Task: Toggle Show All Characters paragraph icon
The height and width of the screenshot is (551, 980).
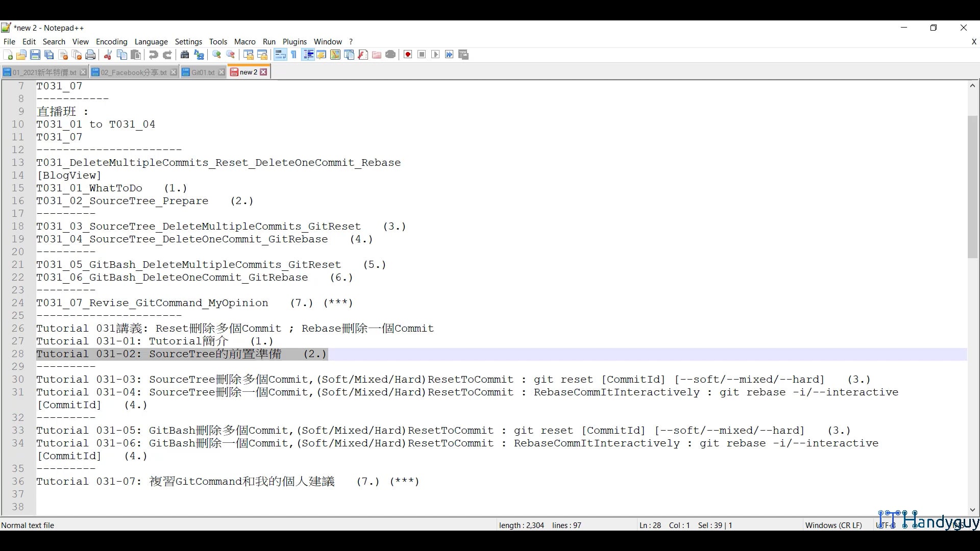Action: coord(293,55)
